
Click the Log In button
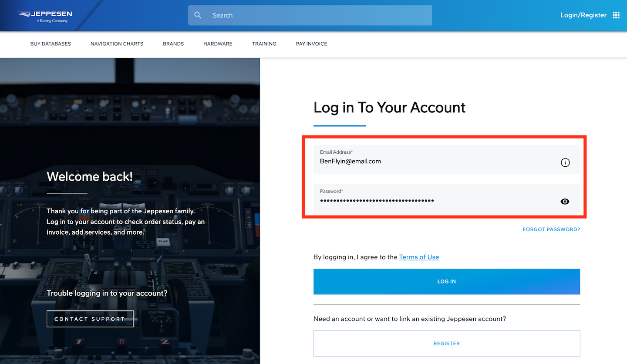(447, 282)
